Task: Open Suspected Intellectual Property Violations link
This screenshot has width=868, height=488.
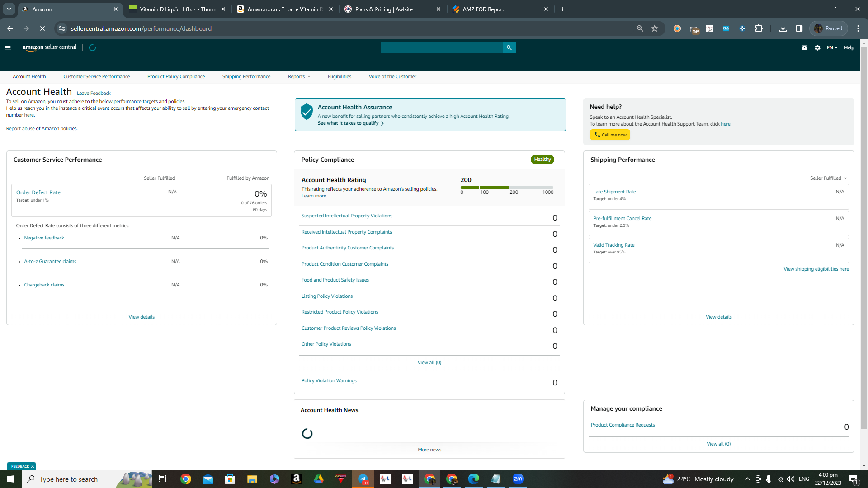Action: (347, 216)
